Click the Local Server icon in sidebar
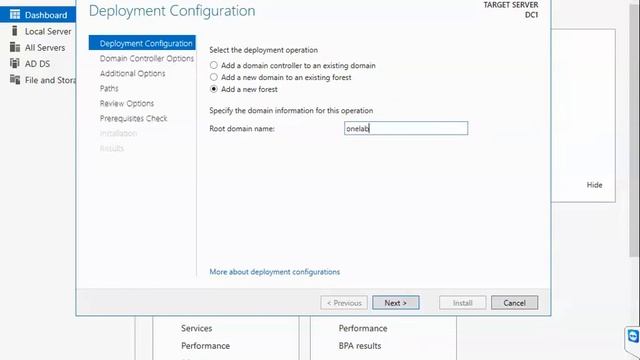This screenshot has height=360, width=640. [15, 31]
